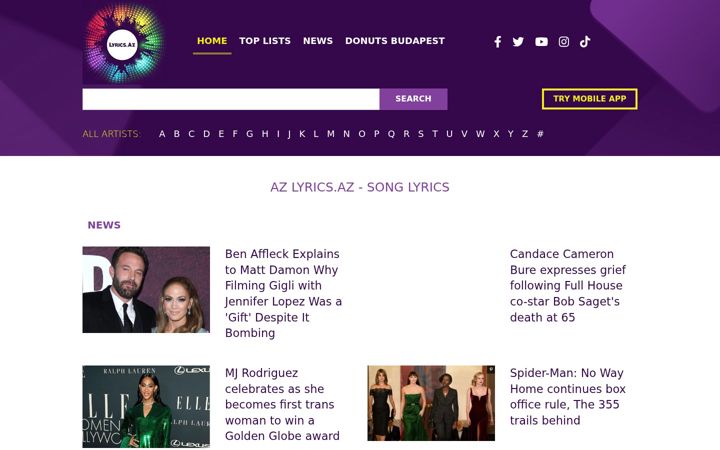Open the Ben Affleck Gigli article headline

[x=283, y=293]
